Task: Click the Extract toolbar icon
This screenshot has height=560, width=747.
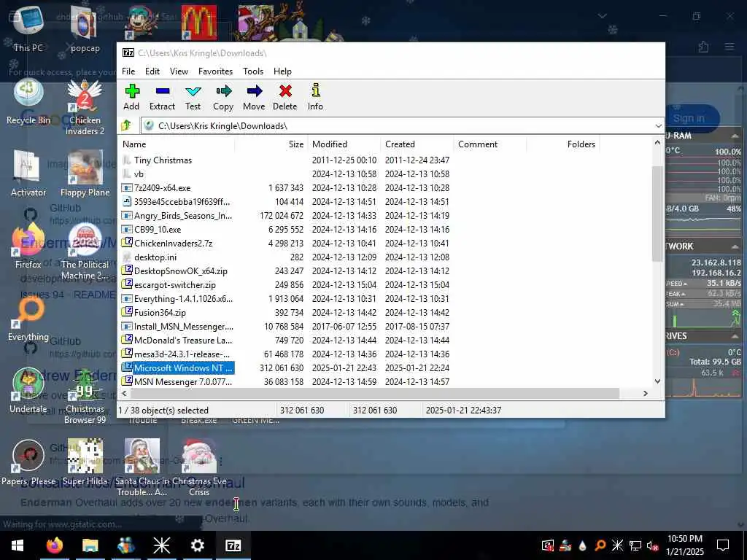Action: (x=162, y=97)
